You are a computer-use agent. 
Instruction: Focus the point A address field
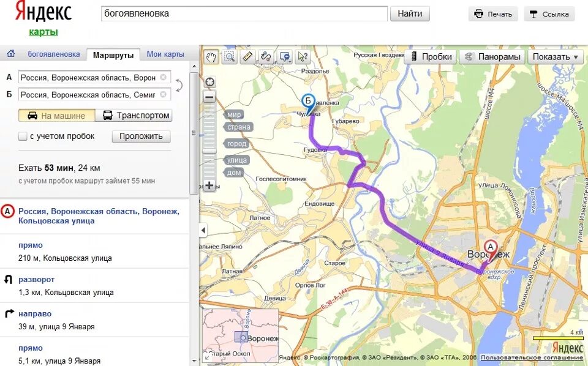click(x=94, y=77)
